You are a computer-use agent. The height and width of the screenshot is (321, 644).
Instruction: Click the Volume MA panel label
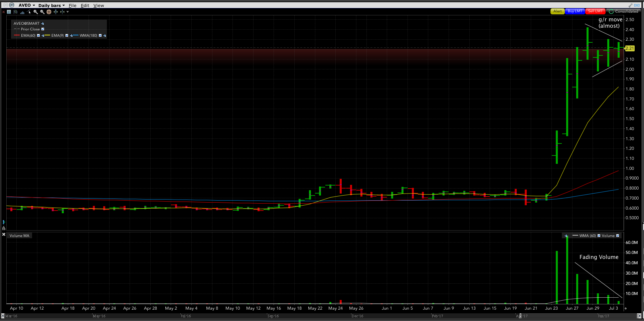tap(19, 236)
